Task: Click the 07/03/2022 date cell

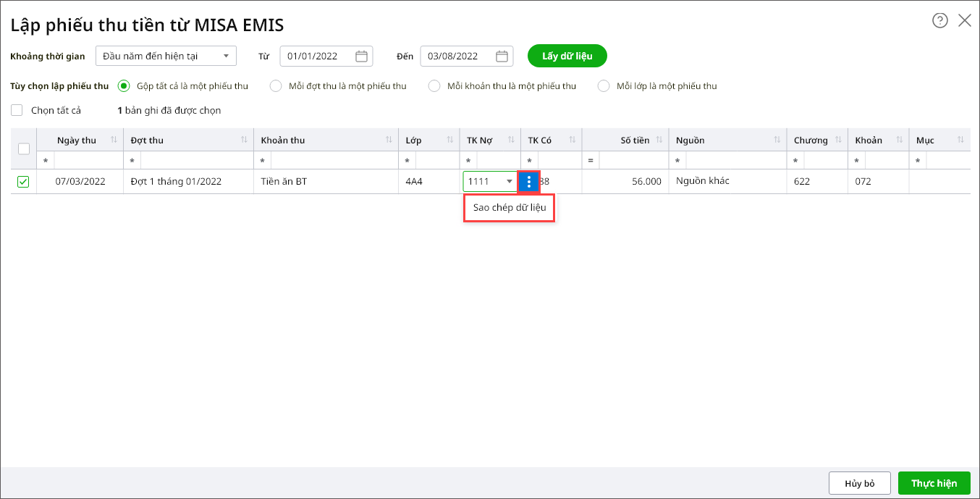Action: tap(80, 181)
